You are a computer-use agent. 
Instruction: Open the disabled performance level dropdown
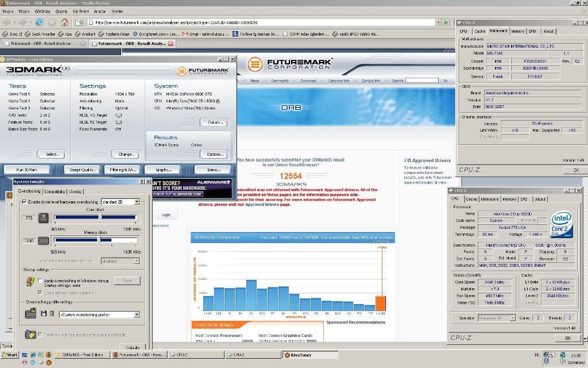pyautogui.click(x=137, y=260)
